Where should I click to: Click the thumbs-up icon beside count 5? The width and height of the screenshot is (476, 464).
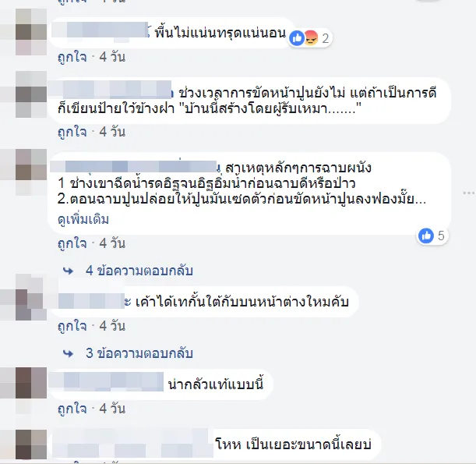click(x=426, y=236)
